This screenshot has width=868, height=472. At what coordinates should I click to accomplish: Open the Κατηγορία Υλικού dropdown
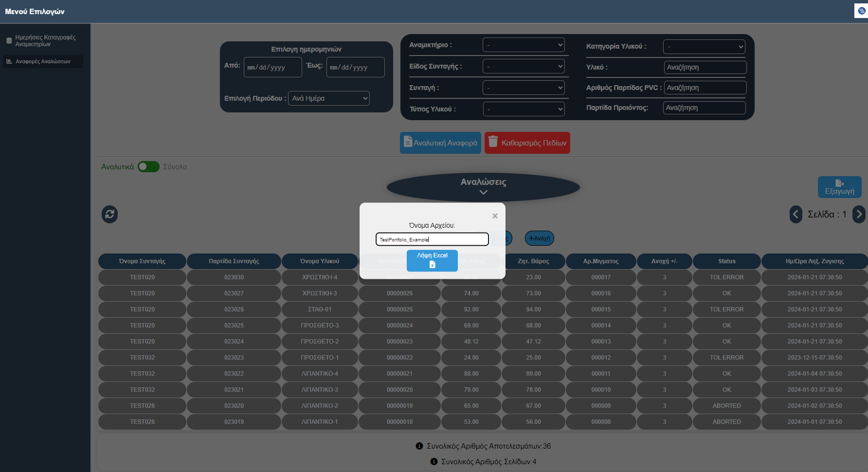704,47
